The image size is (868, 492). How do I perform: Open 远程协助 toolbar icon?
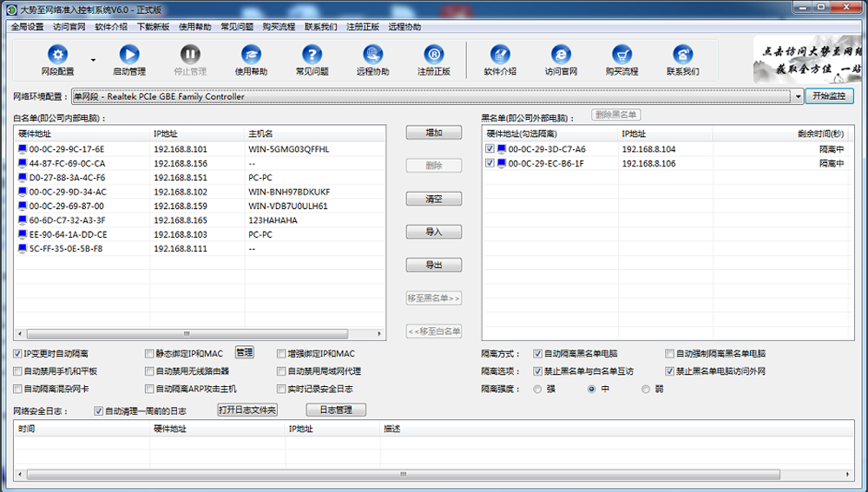click(372, 55)
